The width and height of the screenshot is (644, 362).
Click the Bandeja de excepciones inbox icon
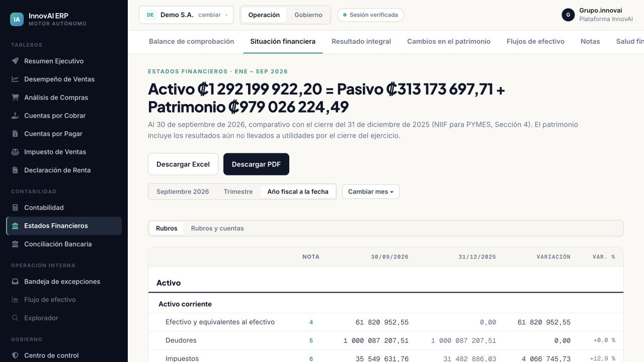coord(15,282)
